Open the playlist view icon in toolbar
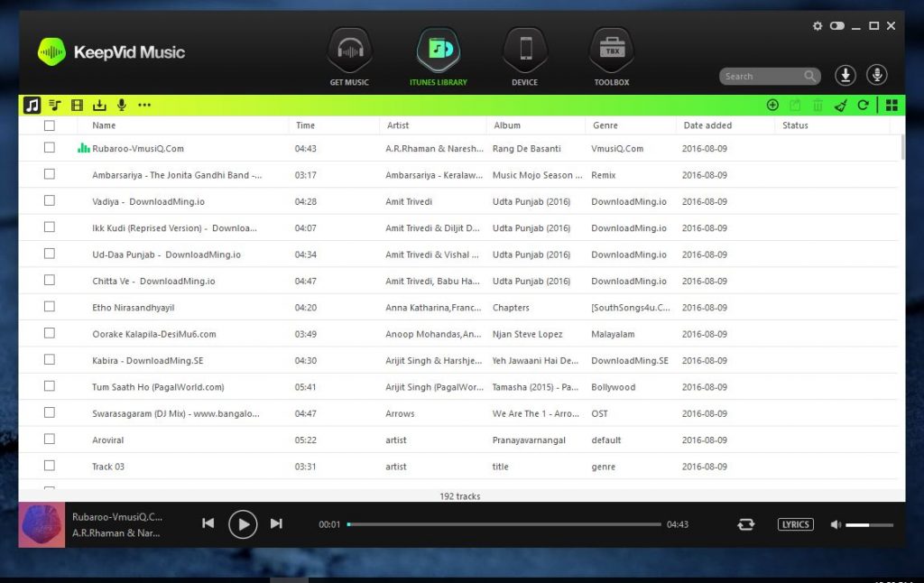 tap(55, 106)
